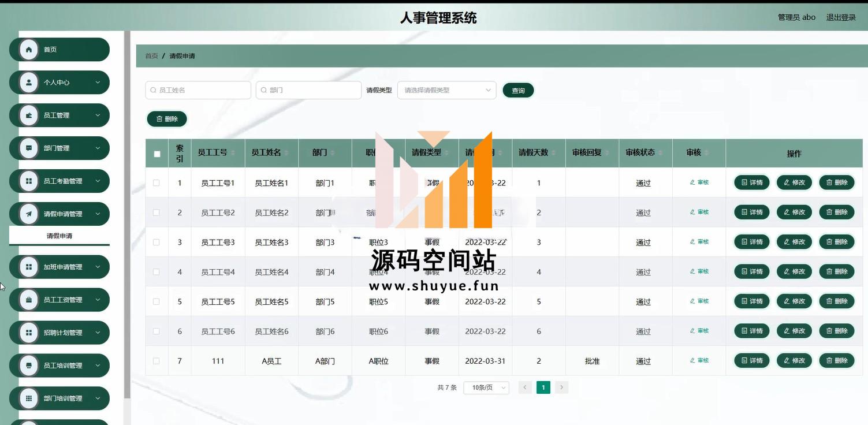Viewport: 868px width, 425px height.
Task: Open 首页 in the sidebar menu
Action: coord(59,50)
